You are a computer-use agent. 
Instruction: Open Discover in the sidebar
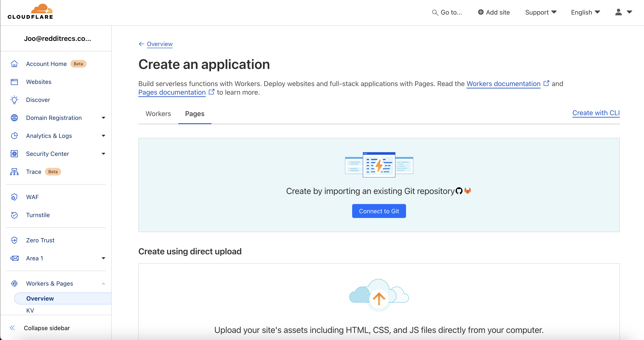coord(38,100)
